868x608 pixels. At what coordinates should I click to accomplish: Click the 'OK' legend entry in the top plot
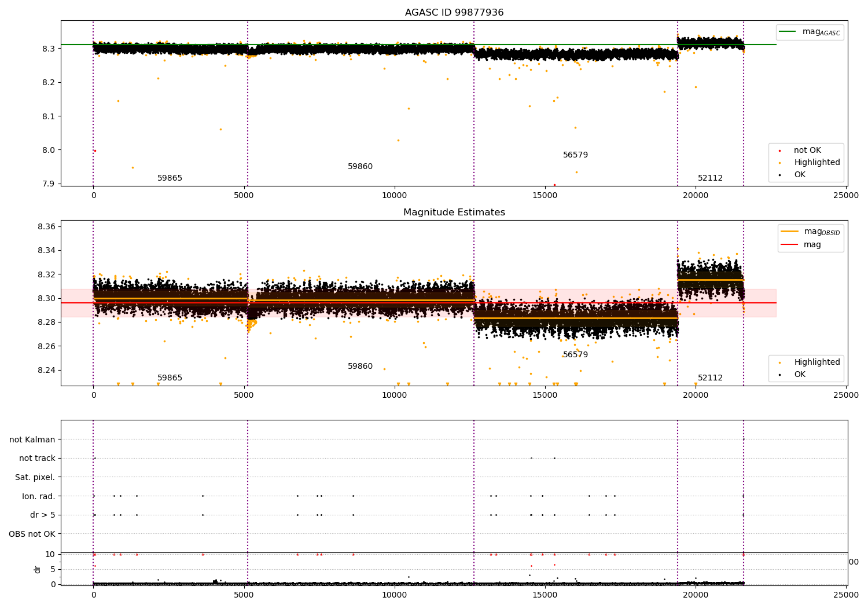(x=800, y=175)
